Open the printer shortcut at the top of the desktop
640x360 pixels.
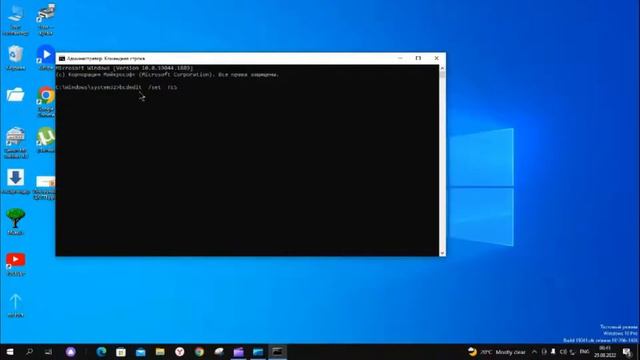(46, 19)
